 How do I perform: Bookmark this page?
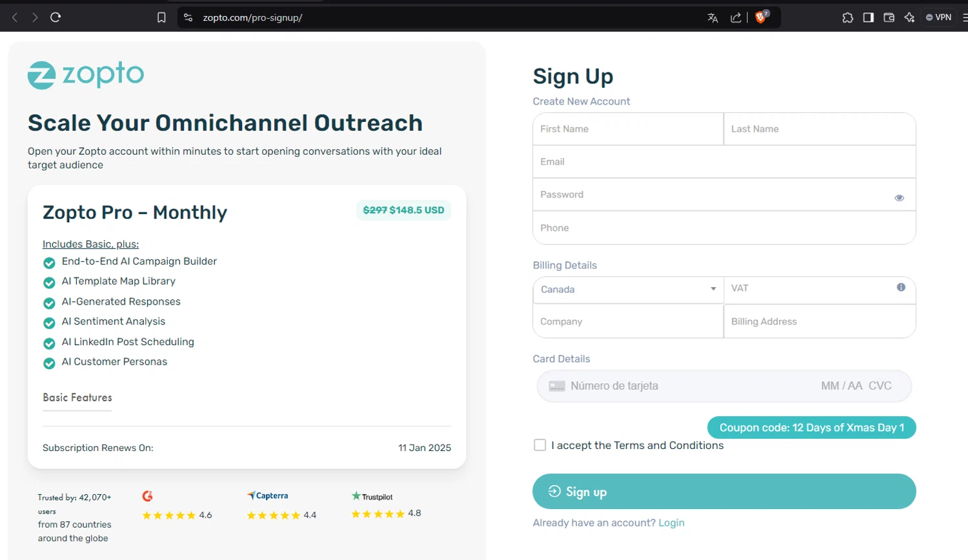pyautogui.click(x=161, y=17)
